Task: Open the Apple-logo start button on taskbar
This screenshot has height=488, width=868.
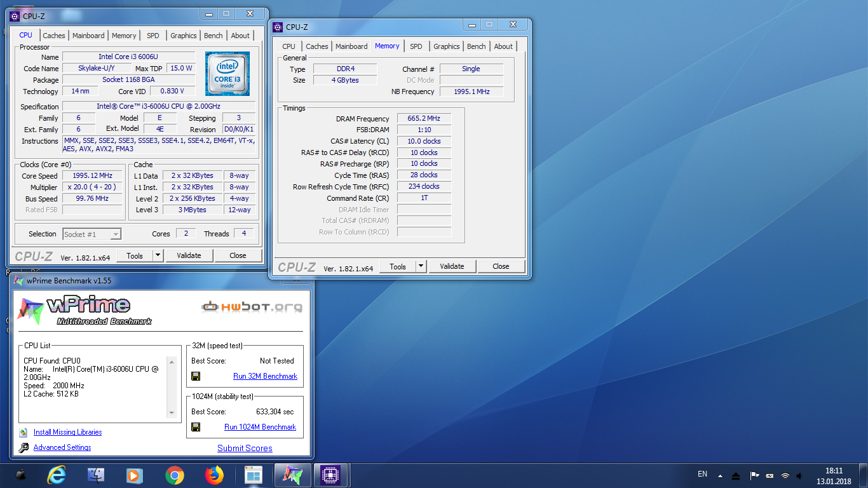Action: (x=21, y=475)
